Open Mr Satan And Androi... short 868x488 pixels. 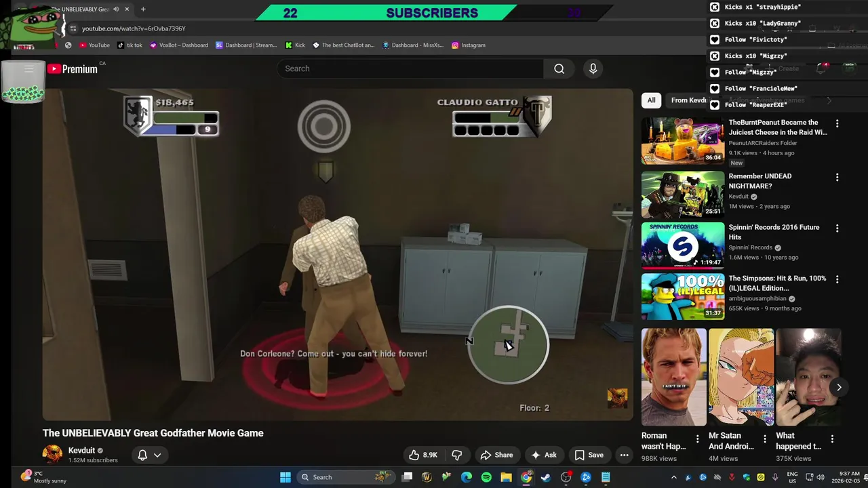[741, 377]
